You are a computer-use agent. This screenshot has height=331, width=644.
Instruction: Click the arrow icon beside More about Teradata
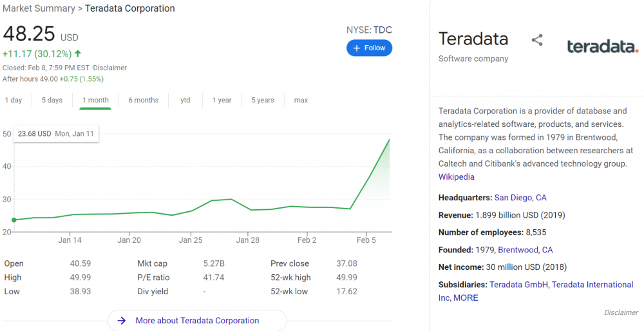click(x=121, y=320)
